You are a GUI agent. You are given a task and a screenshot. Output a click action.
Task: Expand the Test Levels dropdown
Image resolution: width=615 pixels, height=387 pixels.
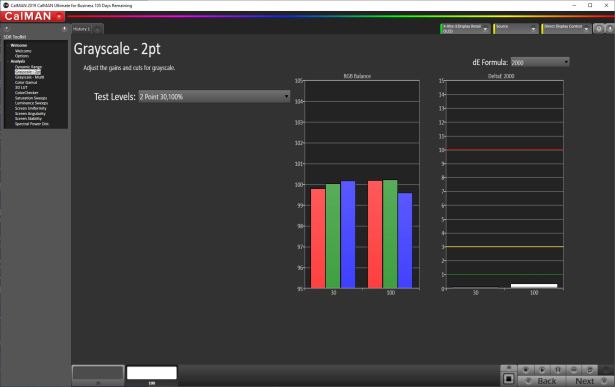point(214,96)
